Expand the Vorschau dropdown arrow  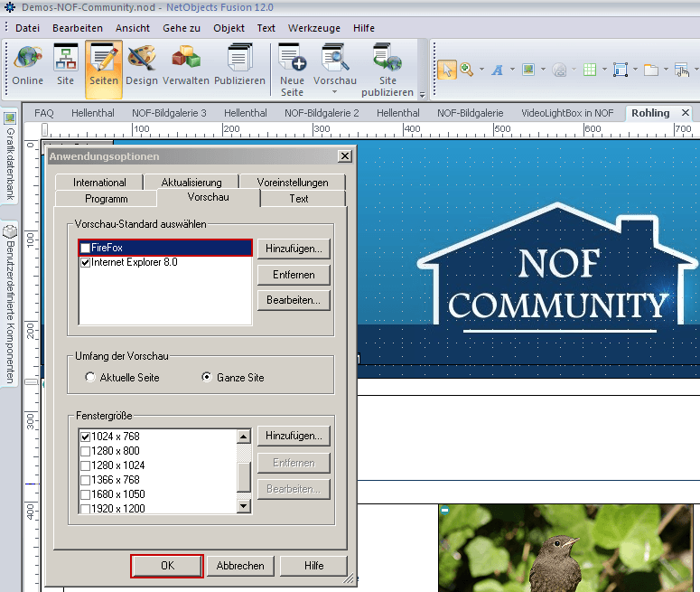tap(334, 92)
